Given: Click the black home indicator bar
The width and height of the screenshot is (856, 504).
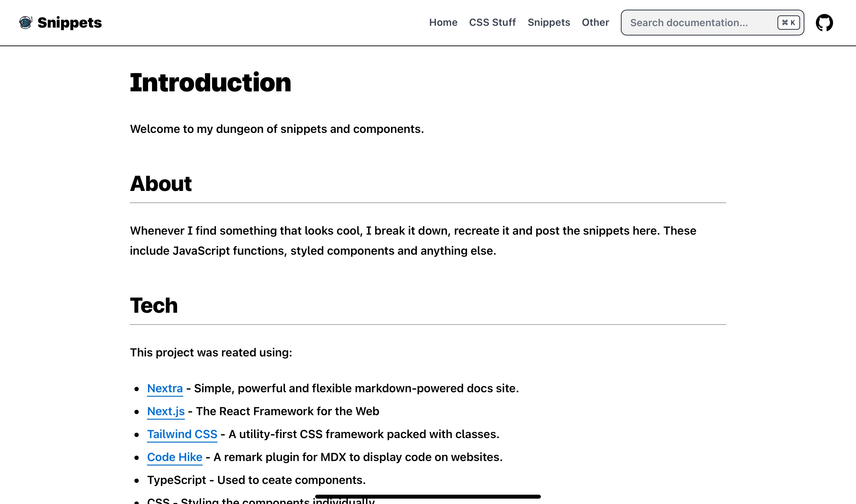Looking at the screenshot, I should (x=428, y=496).
